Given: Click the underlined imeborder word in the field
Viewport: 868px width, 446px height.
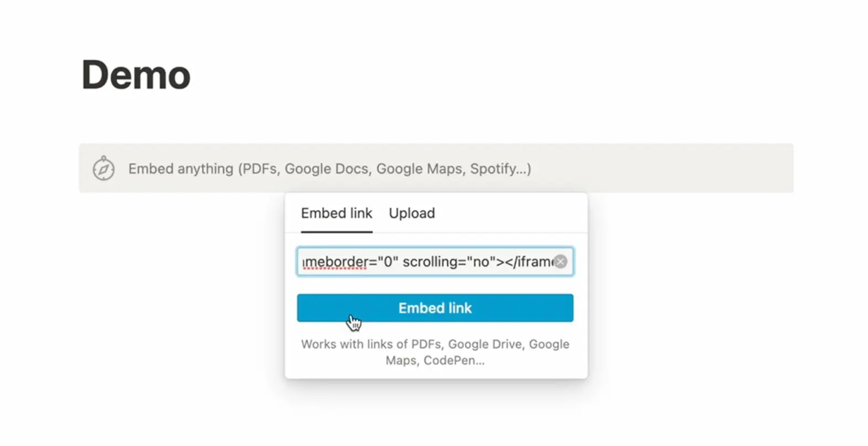Looking at the screenshot, I should point(334,262).
